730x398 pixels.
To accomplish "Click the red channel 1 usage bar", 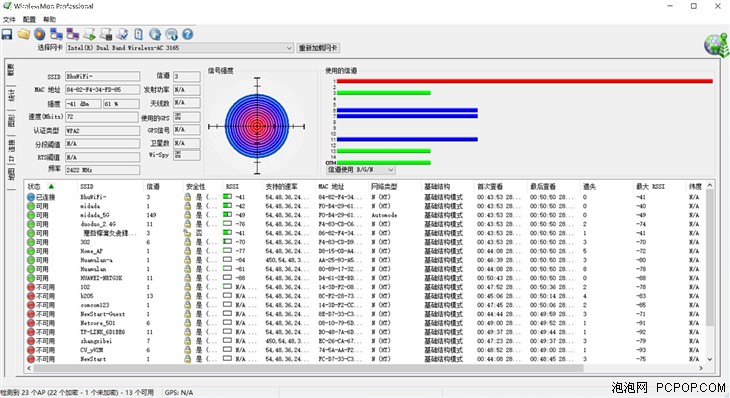I will tap(525, 81).
